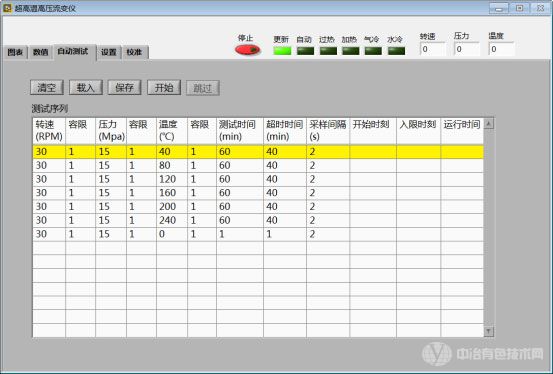Toggle the 自动 indicator light
Image resolution: width=553 pixels, height=374 pixels.
click(x=305, y=51)
